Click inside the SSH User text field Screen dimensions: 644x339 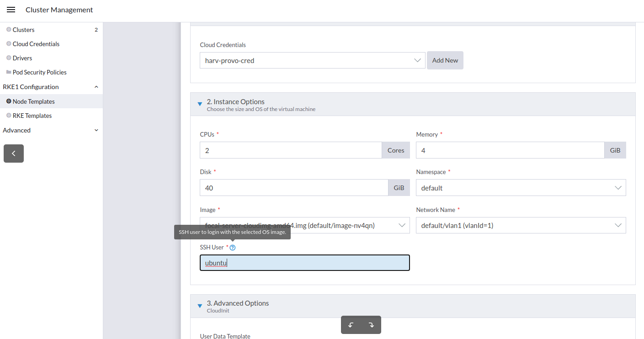point(304,263)
